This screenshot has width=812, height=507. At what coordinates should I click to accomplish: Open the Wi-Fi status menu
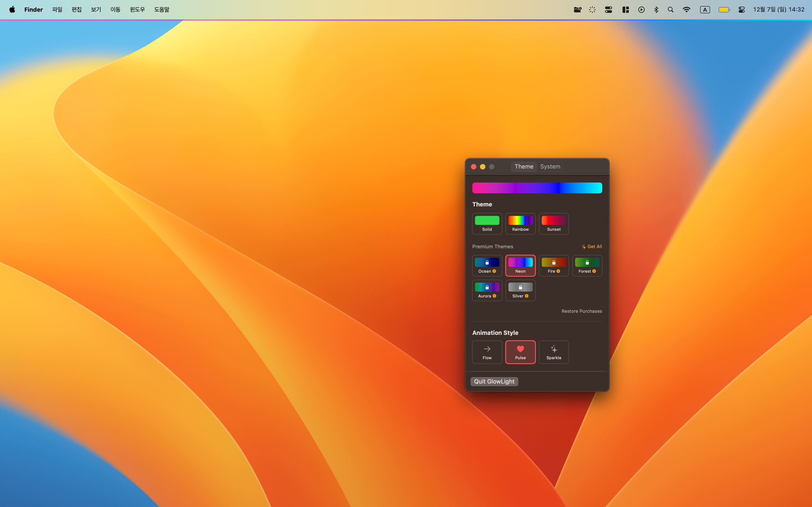pos(687,10)
